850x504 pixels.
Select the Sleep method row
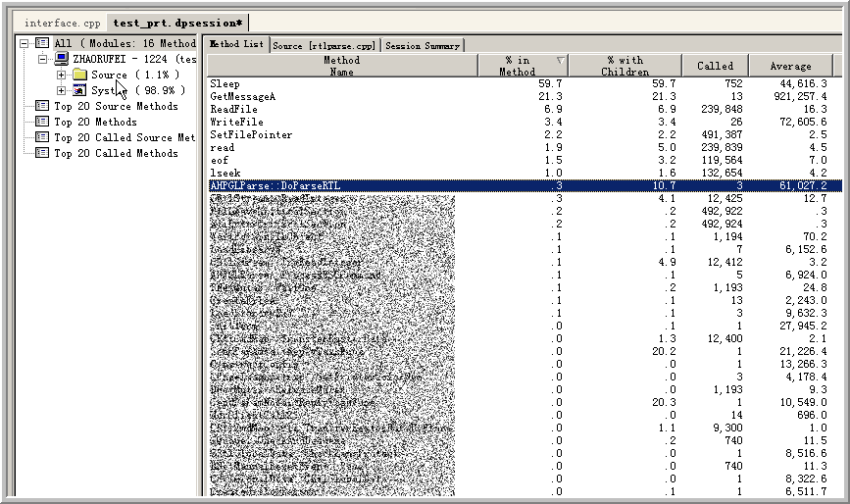(525, 84)
